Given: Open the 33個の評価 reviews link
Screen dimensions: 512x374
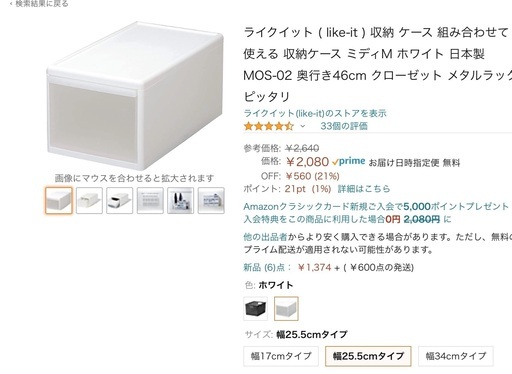Looking at the screenshot, I should (x=344, y=126).
